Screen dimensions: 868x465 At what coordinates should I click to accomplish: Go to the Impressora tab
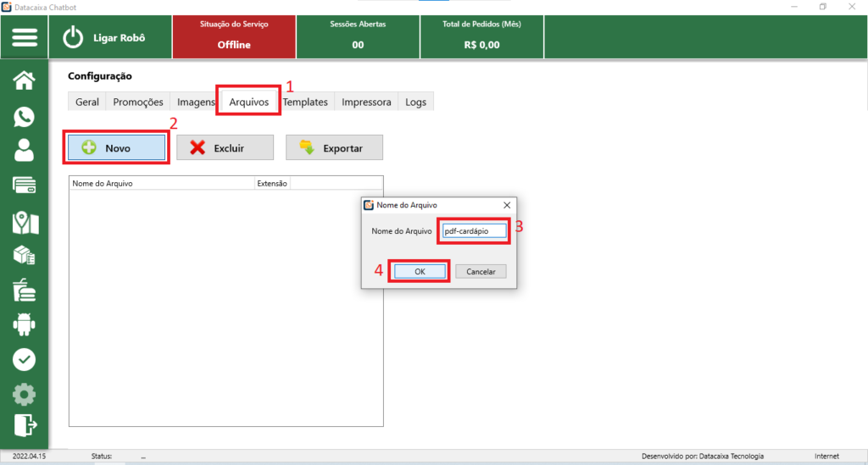(366, 102)
